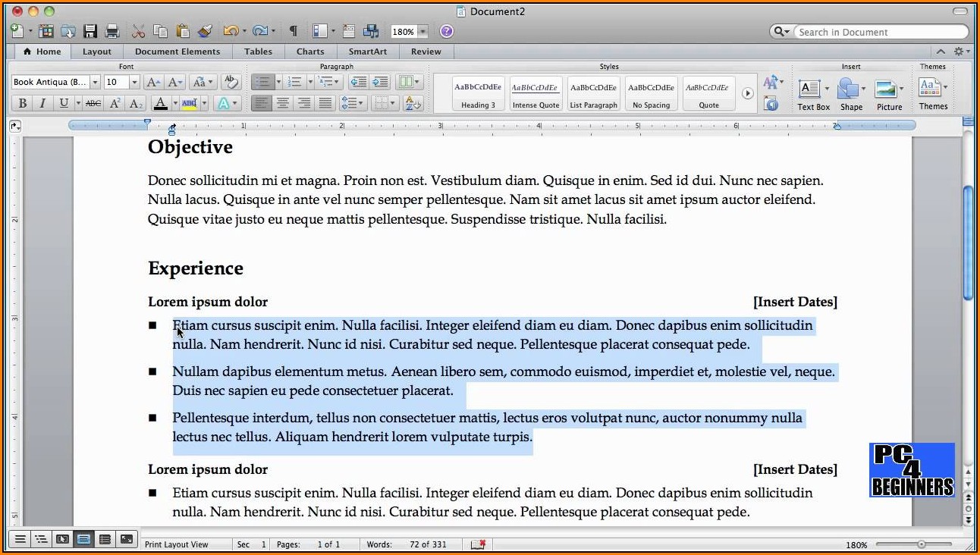Click the Increase Indent icon
The image size is (980, 555).
[380, 82]
